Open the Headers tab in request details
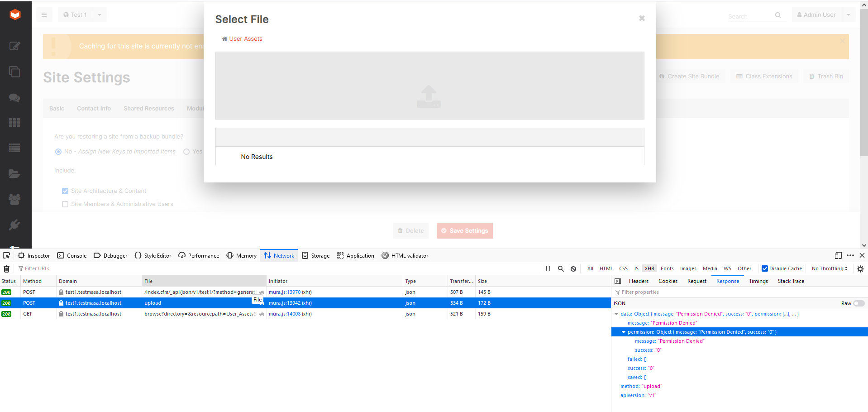Image resolution: width=868 pixels, height=412 pixels. click(639, 281)
